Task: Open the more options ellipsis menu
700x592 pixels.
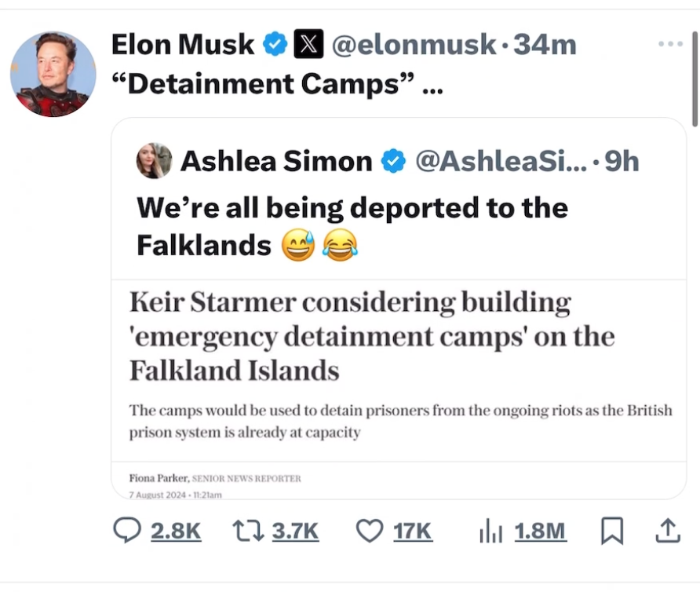Action: point(671,44)
